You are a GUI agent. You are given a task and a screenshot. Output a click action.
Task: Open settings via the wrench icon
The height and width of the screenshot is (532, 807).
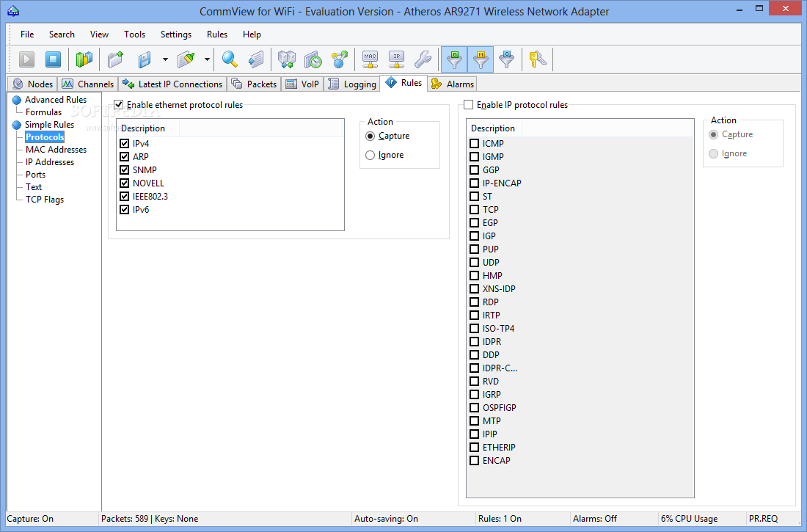[423, 59]
